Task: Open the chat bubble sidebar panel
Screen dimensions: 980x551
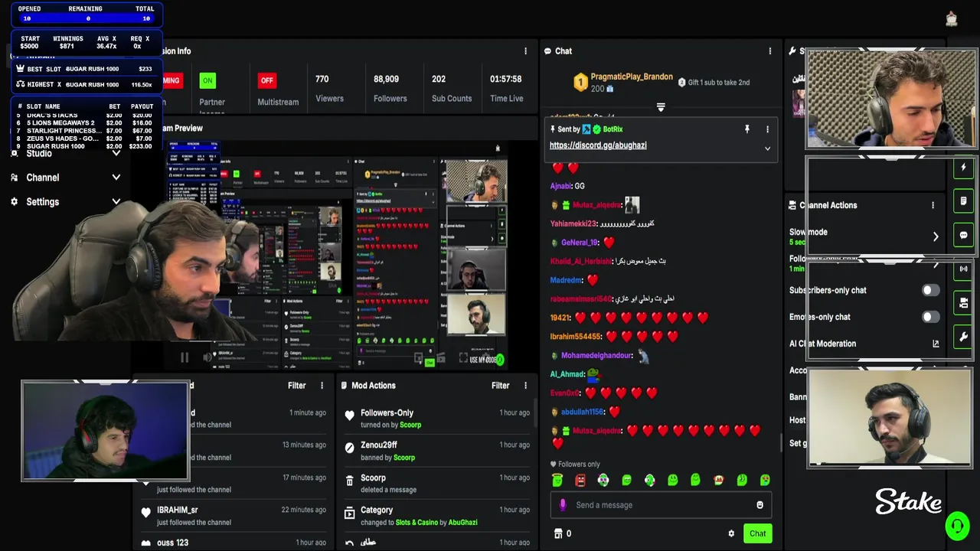Action: coord(963,235)
